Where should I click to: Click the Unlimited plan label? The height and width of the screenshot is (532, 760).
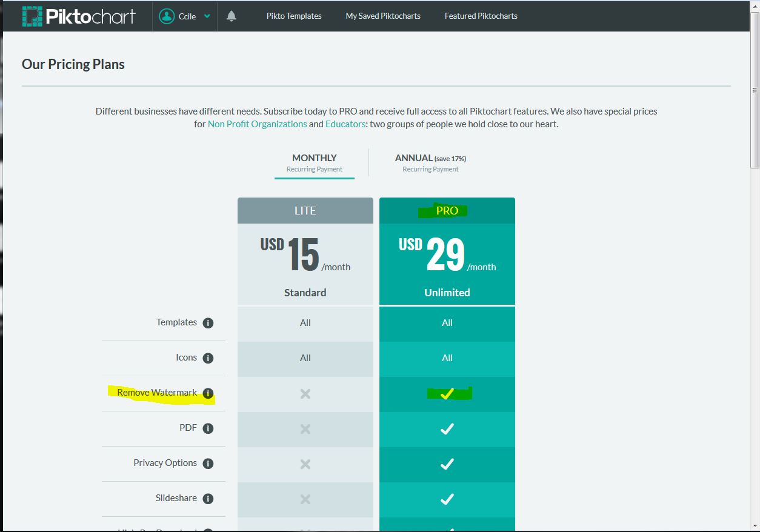click(x=447, y=293)
